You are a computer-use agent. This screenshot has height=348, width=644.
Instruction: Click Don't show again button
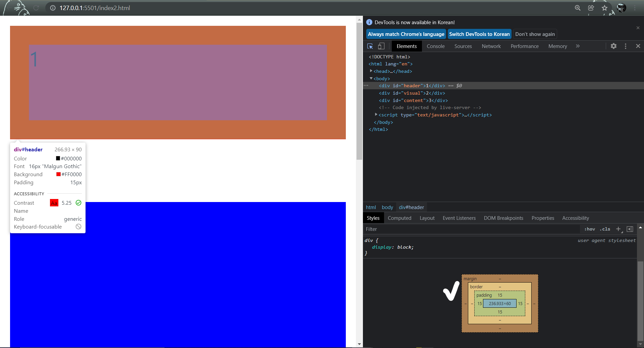(x=535, y=34)
